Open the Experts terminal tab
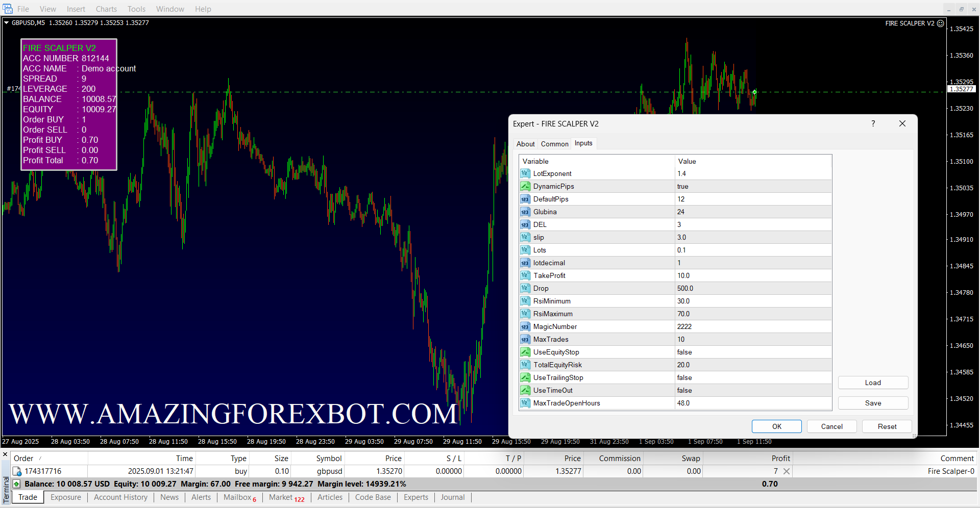This screenshot has height=508, width=980. pos(416,497)
